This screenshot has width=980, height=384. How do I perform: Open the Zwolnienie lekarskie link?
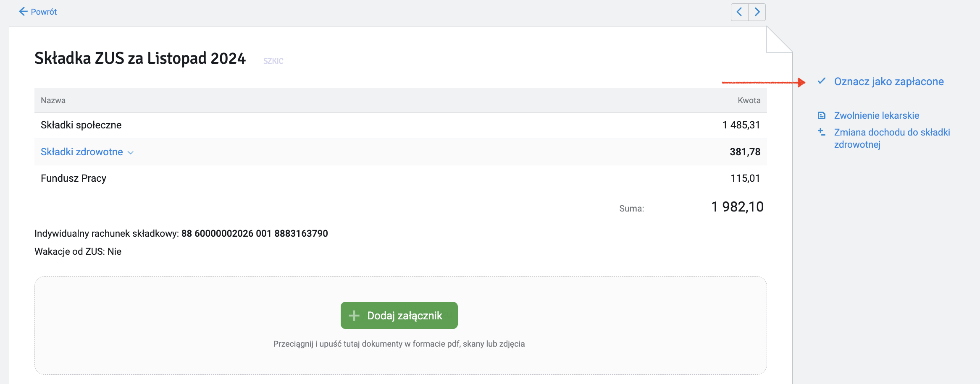(877, 115)
